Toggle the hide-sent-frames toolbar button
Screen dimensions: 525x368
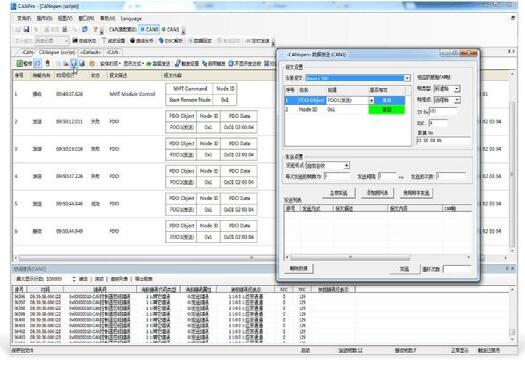coord(245,63)
